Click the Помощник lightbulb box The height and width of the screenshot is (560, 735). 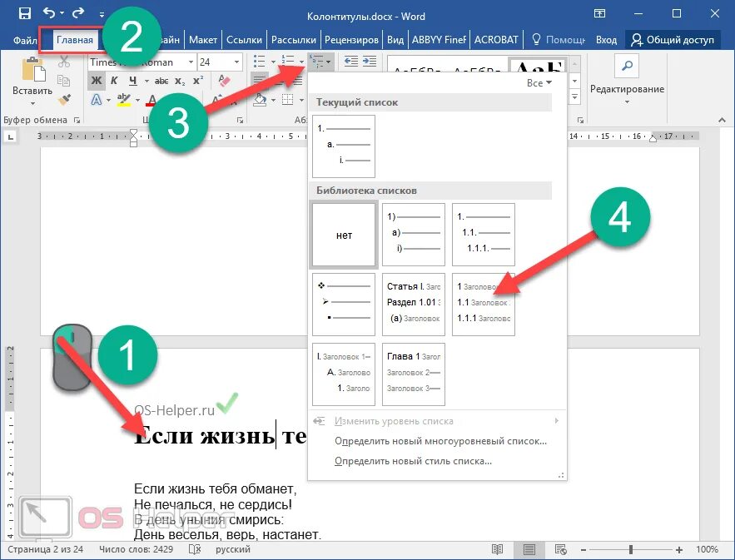tap(559, 40)
